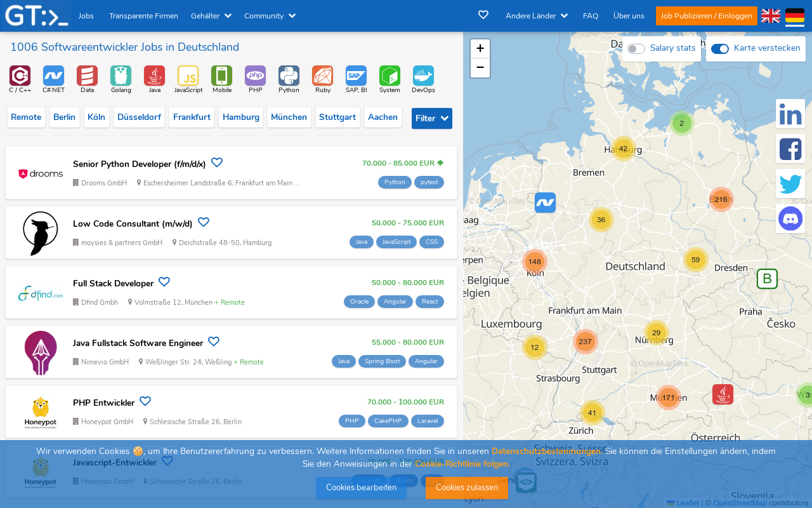Open the GT logo homepage
812x508 pixels.
click(x=36, y=15)
